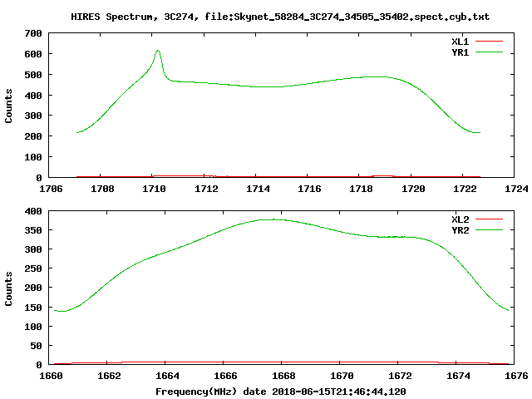Click the bottom plot x-axis label 1674
This screenshot has height=399, width=532.
[x=458, y=376]
